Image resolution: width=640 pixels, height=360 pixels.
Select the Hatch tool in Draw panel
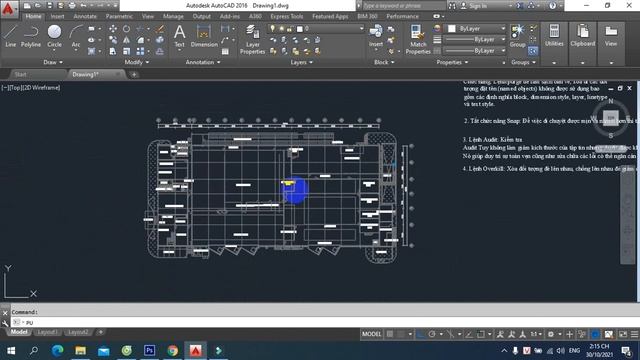pyautogui.click(x=91, y=51)
